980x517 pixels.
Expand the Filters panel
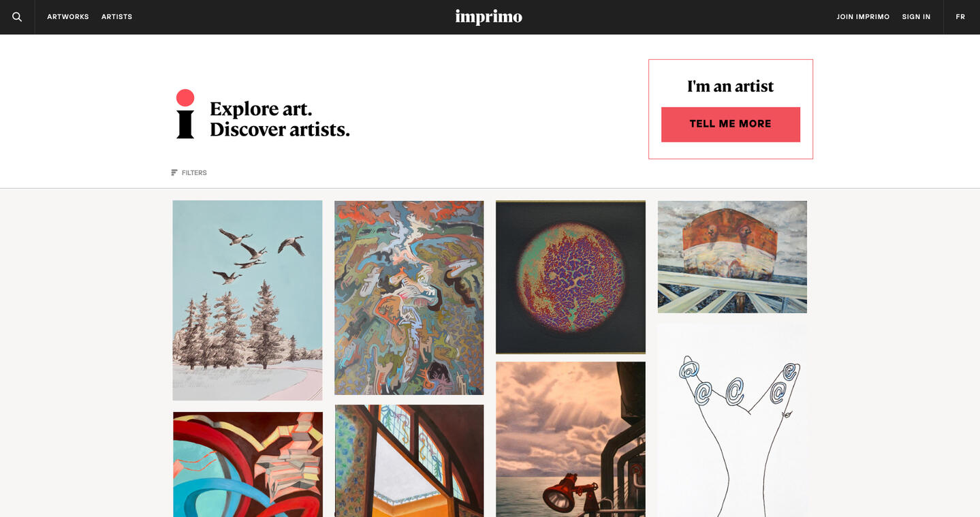pyautogui.click(x=193, y=173)
